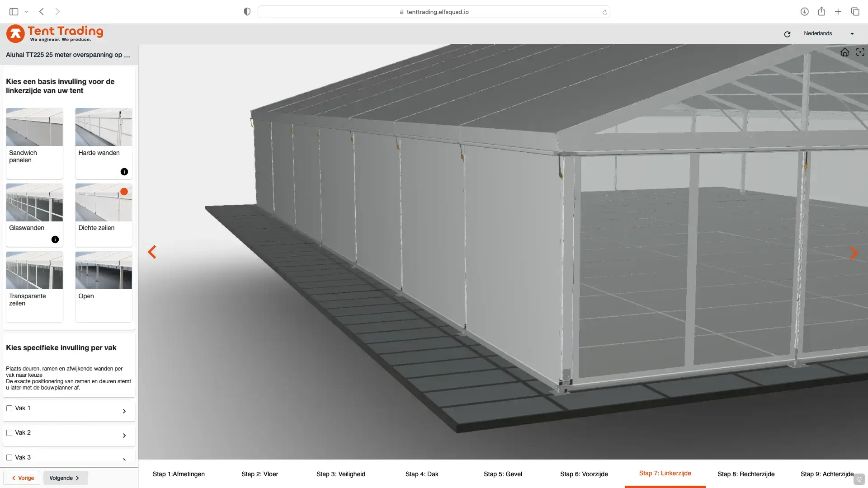868x488 pixels.
Task: Choose Harde wanden wall option
Action: tap(104, 143)
